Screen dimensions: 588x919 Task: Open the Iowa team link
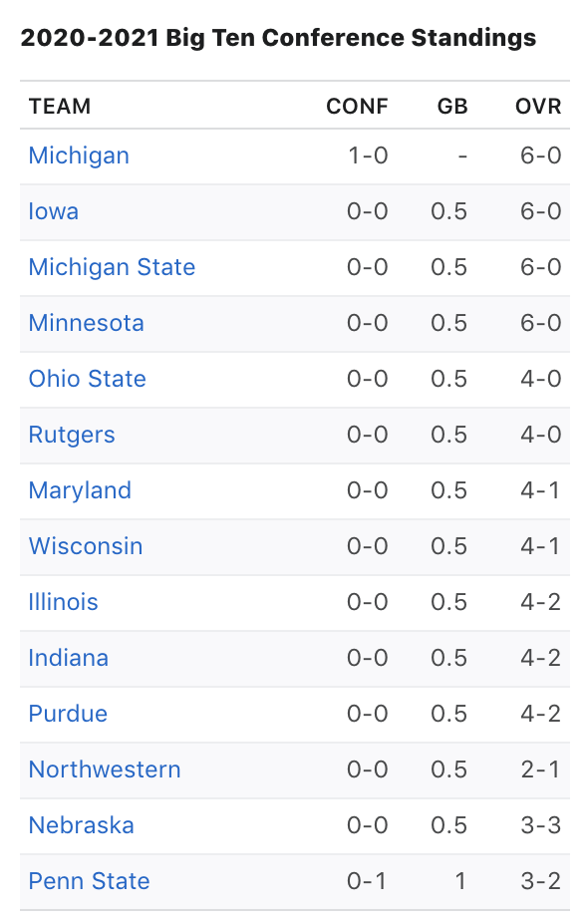click(x=54, y=211)
